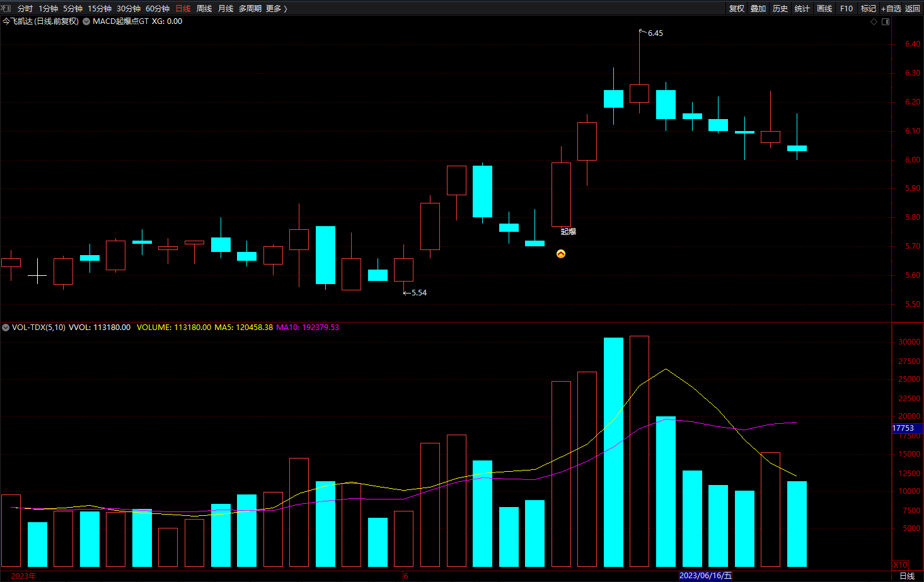The height and width of the screenshot is (582, 924).
Task: Click the 30000 volume axis label
Action: point(910,342)
